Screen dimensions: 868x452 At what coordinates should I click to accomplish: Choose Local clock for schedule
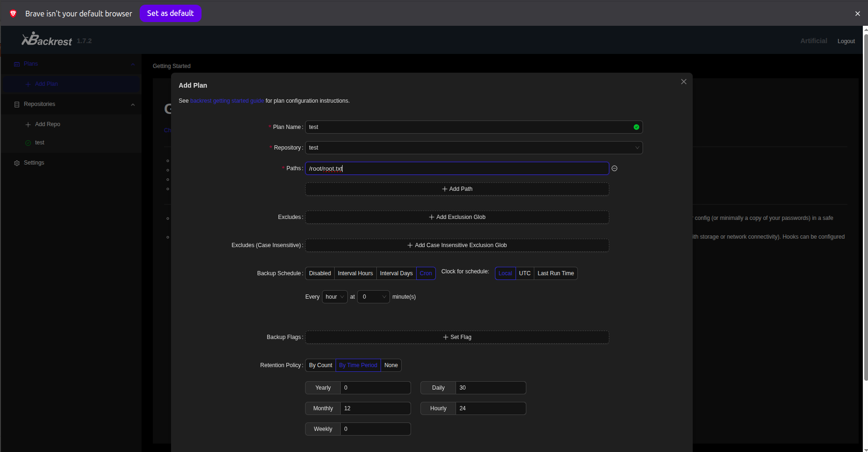pyautogui.click(x=505, y=273)
